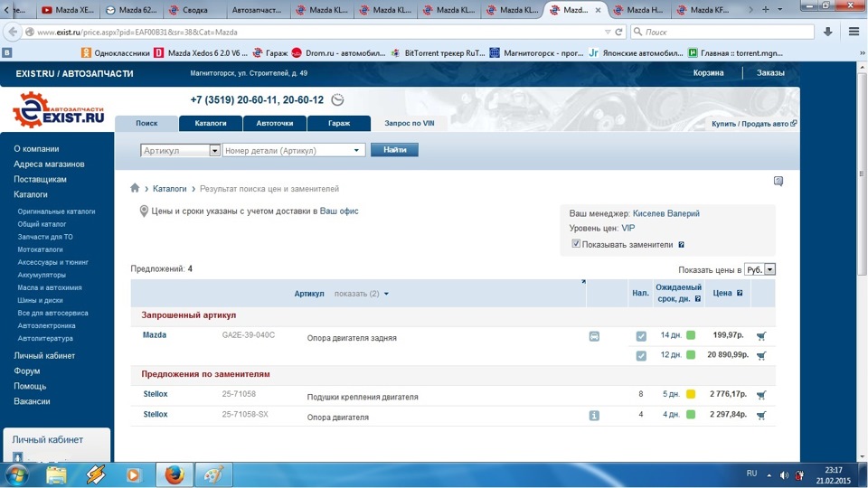
Task: Click the volume speaker tray icon
Action: (784, 474)
